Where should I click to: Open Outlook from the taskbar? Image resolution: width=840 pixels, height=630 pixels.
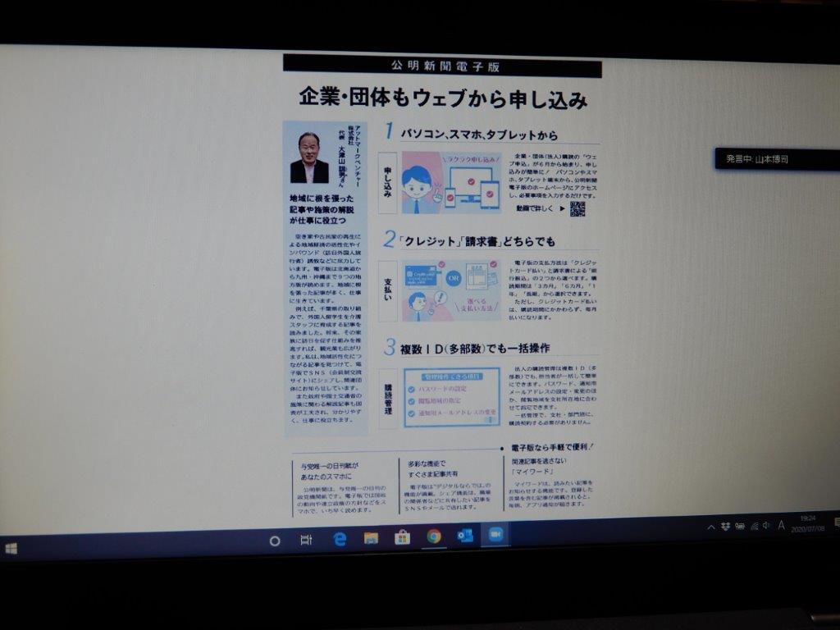(x=464, y=535)
